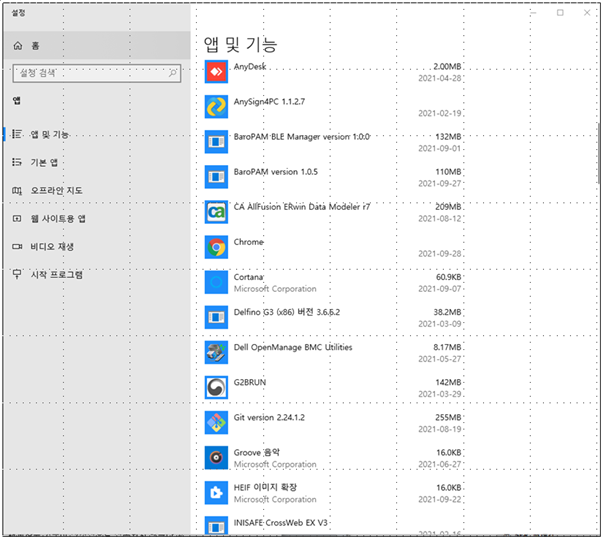Viewport: 603px width, 540px height.
Task: Click the 255MB size of Git
Action: click(448, 417)
